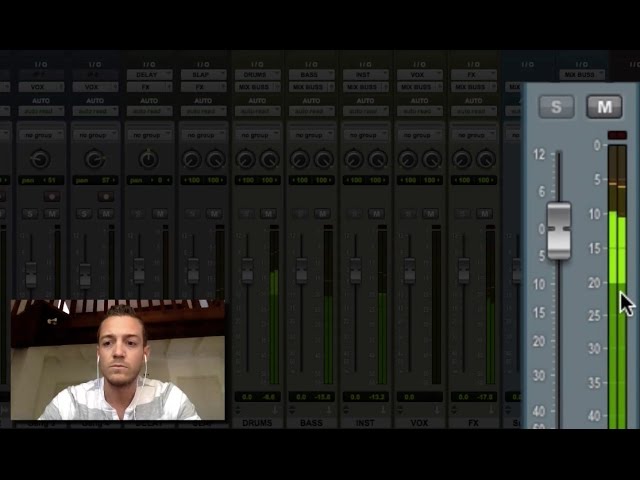Screen dimensions: 640x480
Task: Open the SLAP input selector dropdown
Action: 203,75
